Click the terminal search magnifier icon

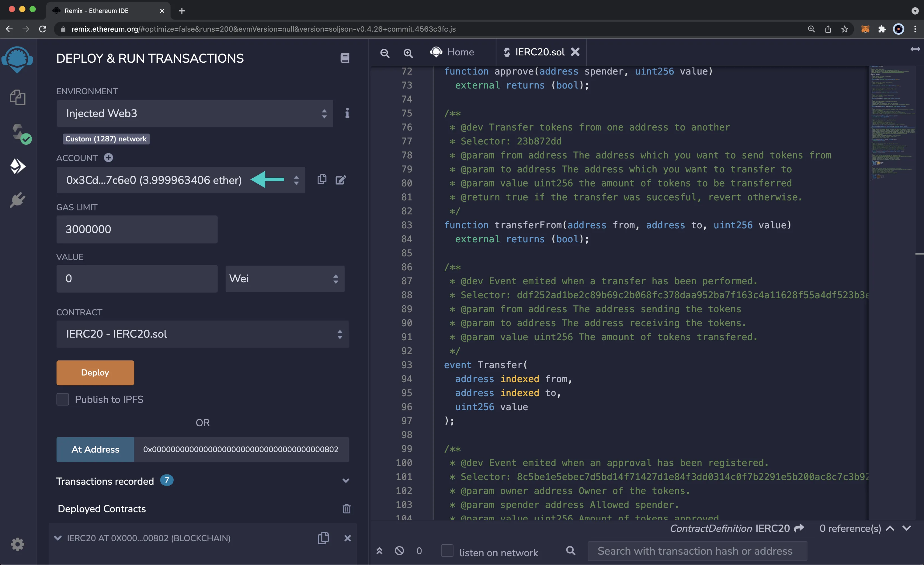(x=571, y=550)
